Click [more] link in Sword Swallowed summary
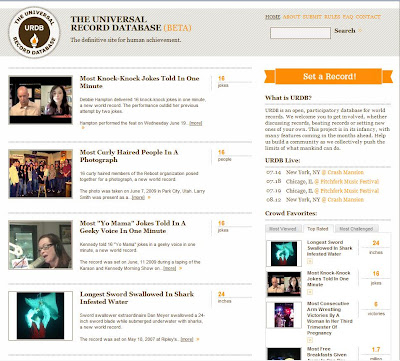This screenshot has width=400, height=361. click(187, 339)
